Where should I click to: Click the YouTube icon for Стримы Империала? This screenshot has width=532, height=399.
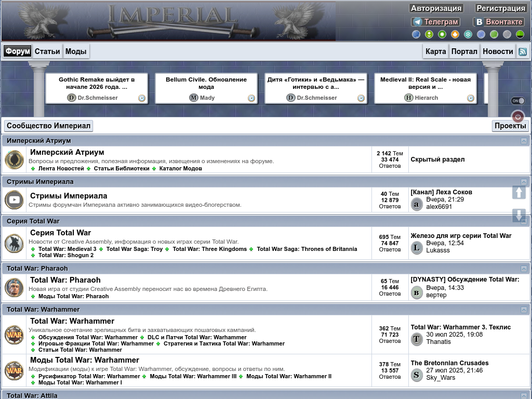[14, 200]
